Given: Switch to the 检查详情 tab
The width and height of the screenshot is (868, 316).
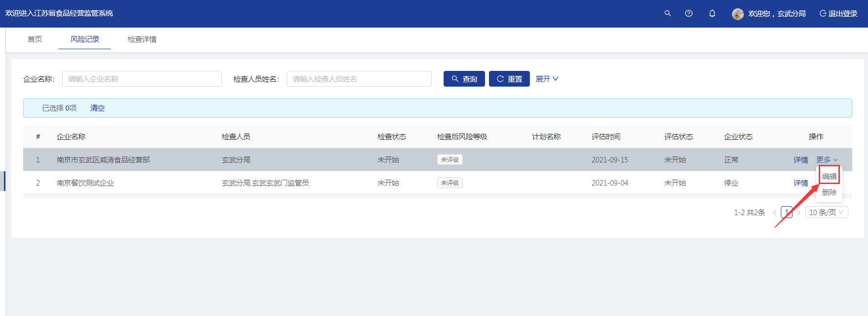Looking at the screenshot, I should 142,39.
